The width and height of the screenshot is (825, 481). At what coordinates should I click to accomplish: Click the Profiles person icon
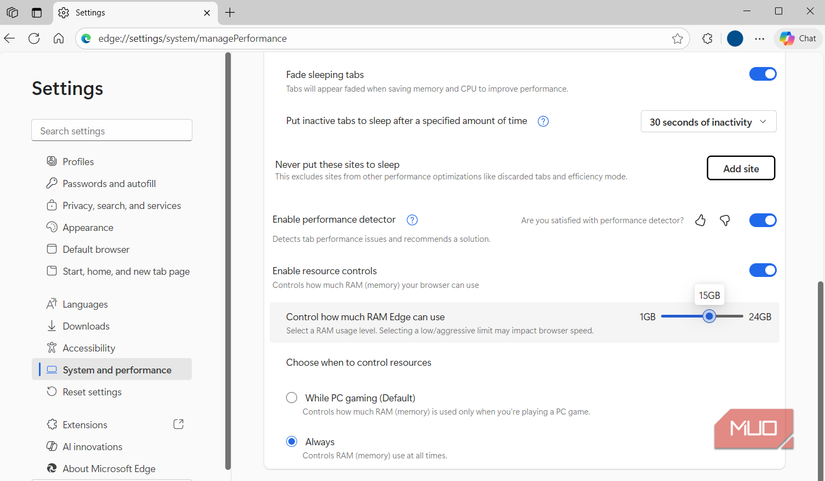coord(52,161)
